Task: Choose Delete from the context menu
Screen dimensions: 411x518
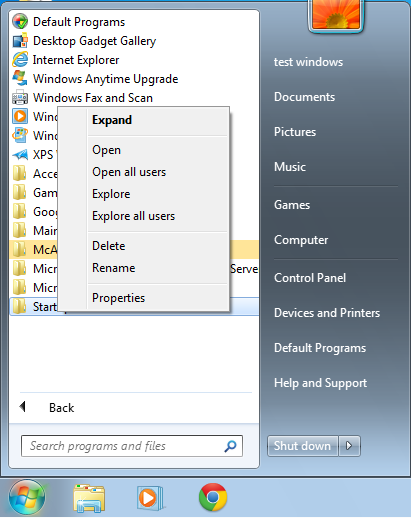Action: [x=109, y=246]
